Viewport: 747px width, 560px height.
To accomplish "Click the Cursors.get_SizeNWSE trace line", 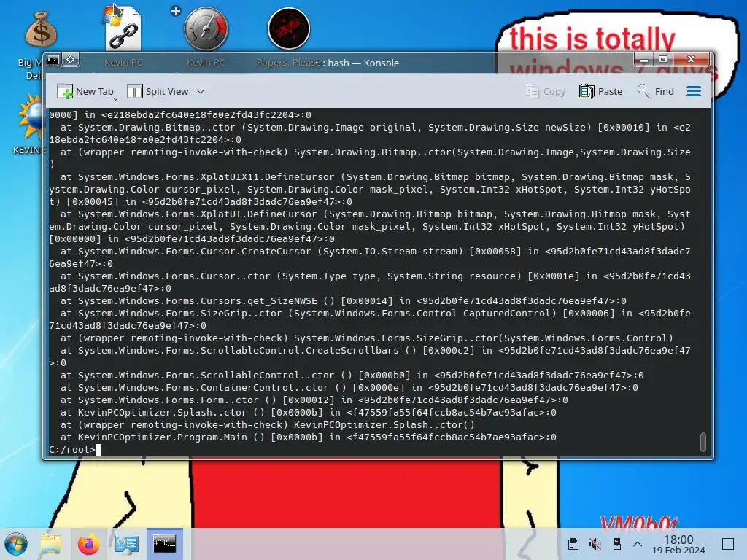I will pos(343,301).
